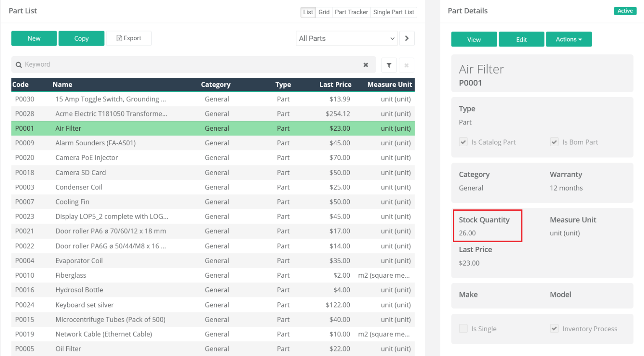644x356 pixels.
Task: Create a part with the New button
Action: [x=34, y=38]
